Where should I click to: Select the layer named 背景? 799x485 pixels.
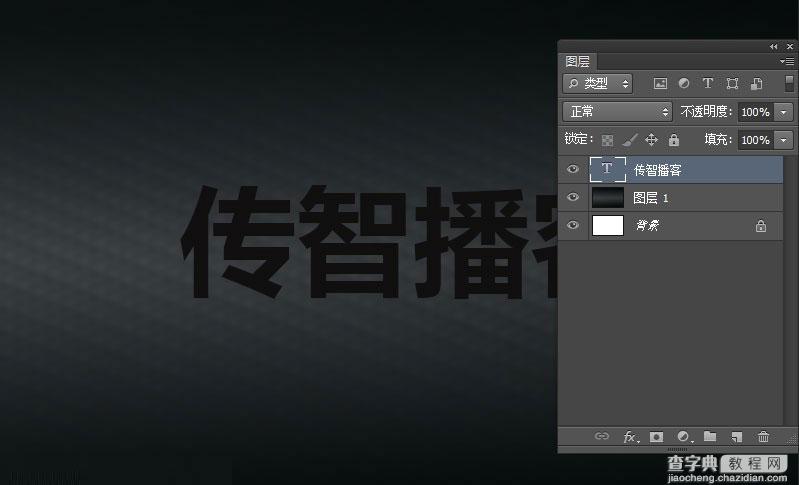click(x=647, y=225)
